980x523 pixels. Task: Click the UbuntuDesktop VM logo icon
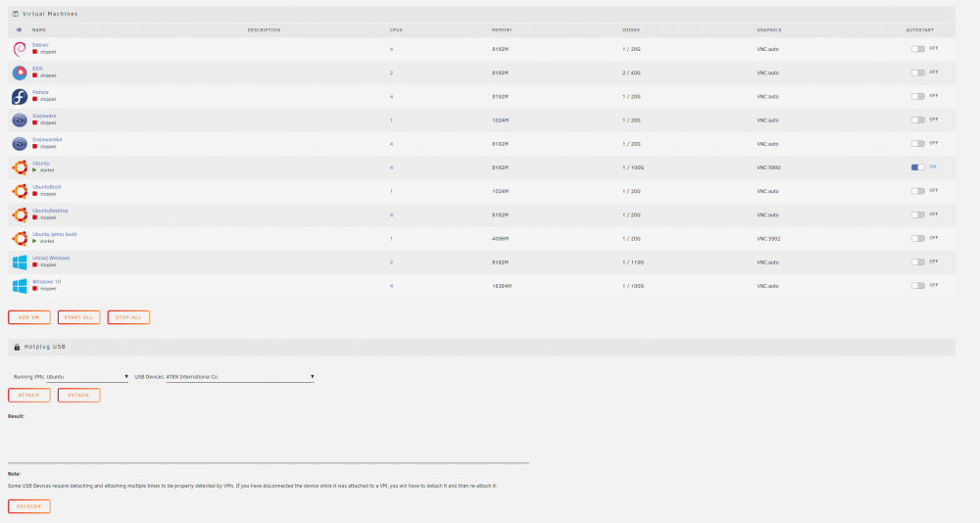point(20,214)
